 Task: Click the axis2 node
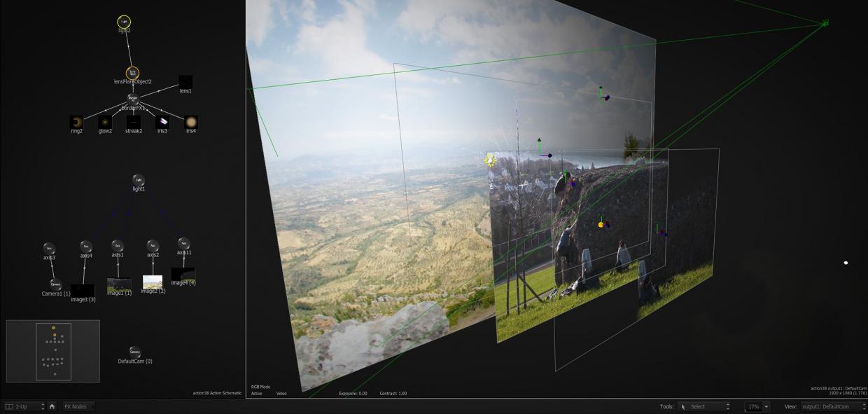pos(153,246)
